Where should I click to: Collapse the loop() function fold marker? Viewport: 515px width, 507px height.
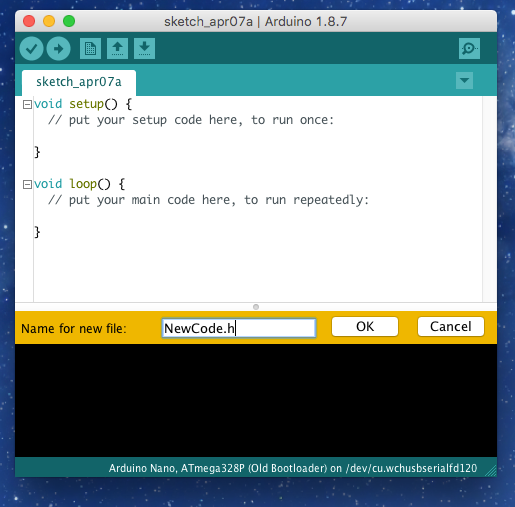(27, 184)
